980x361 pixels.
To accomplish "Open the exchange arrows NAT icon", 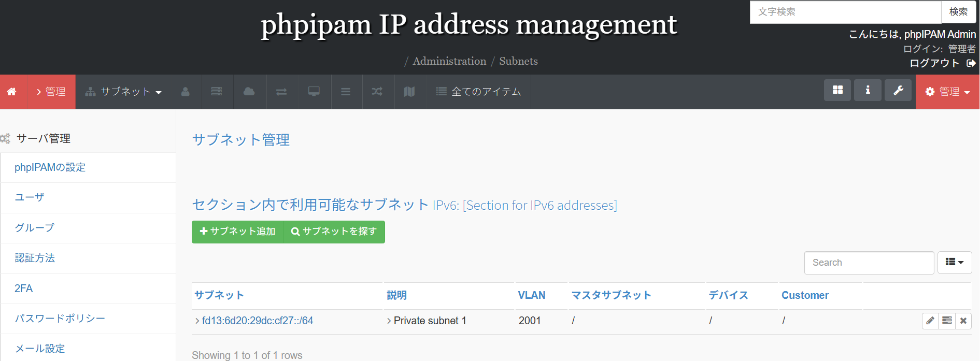I will (281, 92).
